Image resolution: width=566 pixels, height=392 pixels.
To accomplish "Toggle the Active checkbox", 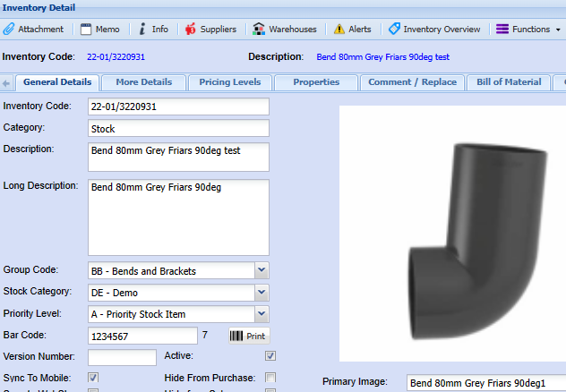I will coord(270,356).
